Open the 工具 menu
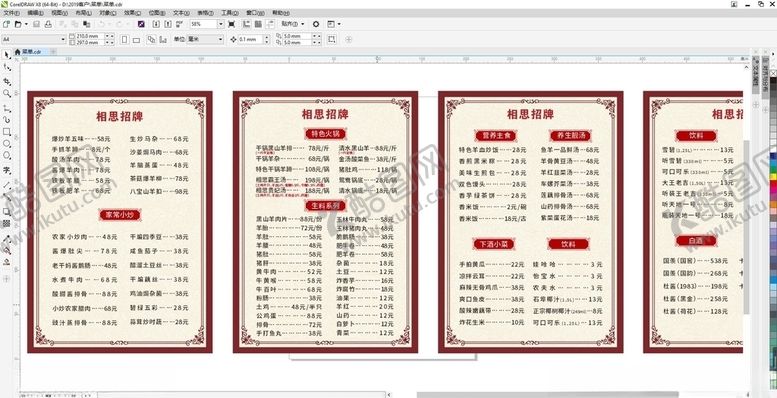Viewport: 777px width, 398px height. pos(229,13)
